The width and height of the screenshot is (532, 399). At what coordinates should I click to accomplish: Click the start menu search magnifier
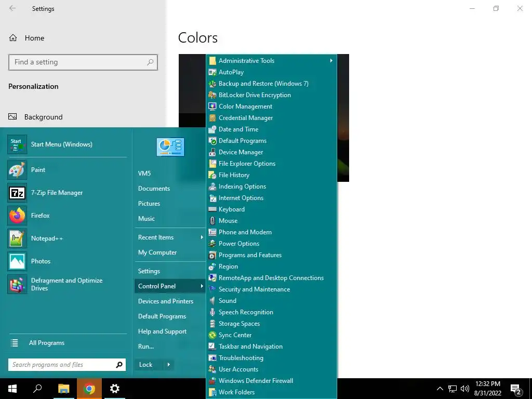119,365
